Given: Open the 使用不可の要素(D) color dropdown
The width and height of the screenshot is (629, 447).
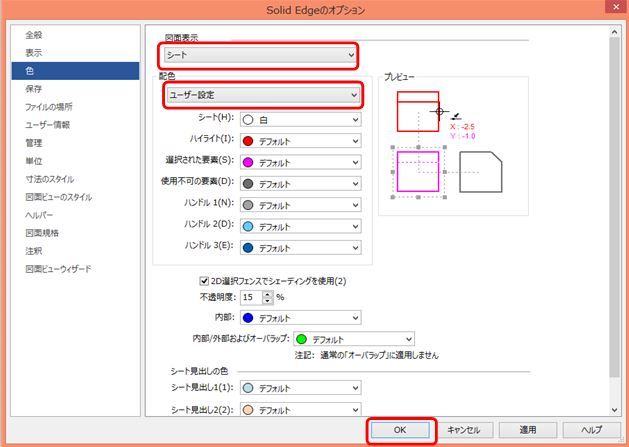Looking at the screenshot, I should tap(300, 183).
